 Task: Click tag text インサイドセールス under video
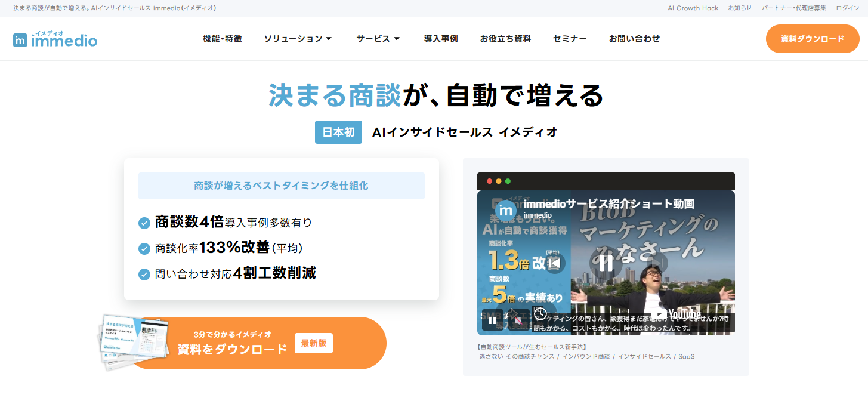[x=644, y=356]
